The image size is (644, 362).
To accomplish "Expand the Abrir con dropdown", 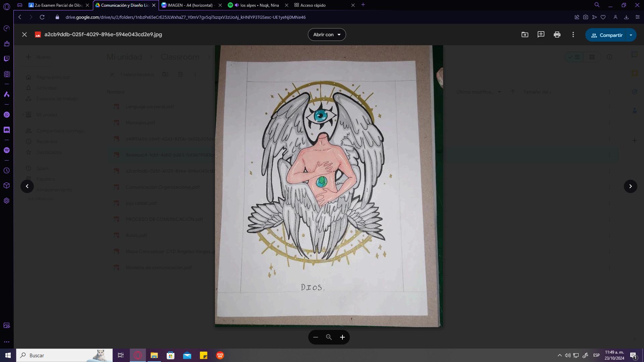I will (x=327, y=35).
